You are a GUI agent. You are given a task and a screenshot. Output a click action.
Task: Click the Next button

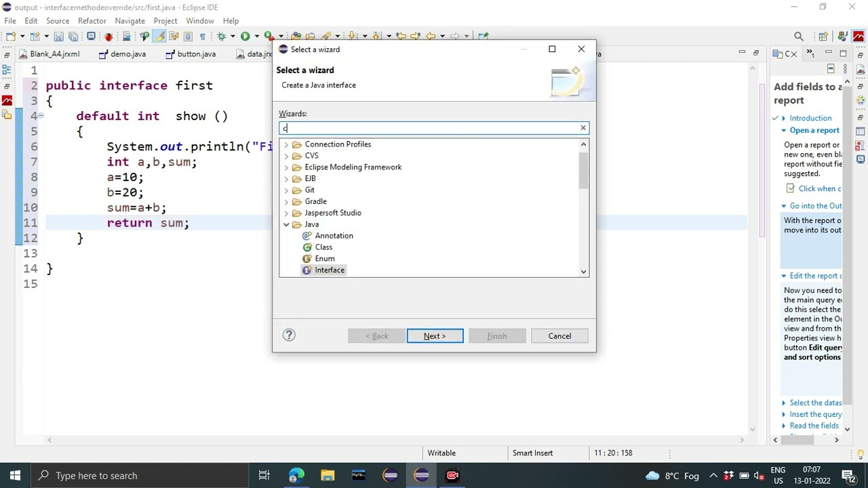click(435, 336)
